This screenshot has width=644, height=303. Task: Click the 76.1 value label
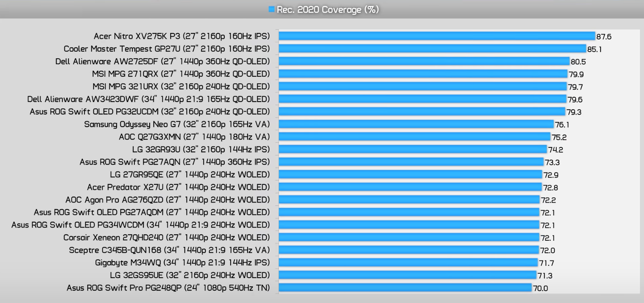[x=562, y=125]
